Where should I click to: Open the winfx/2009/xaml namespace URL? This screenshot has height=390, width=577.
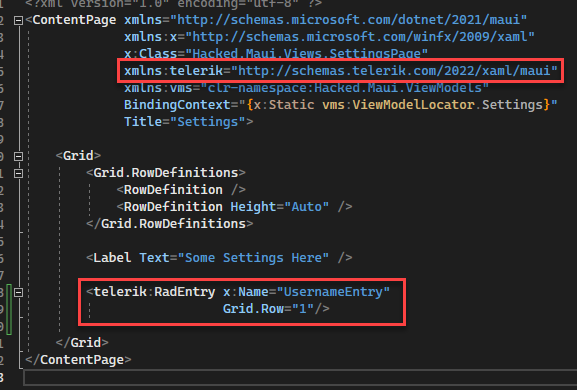click(360, 37)
